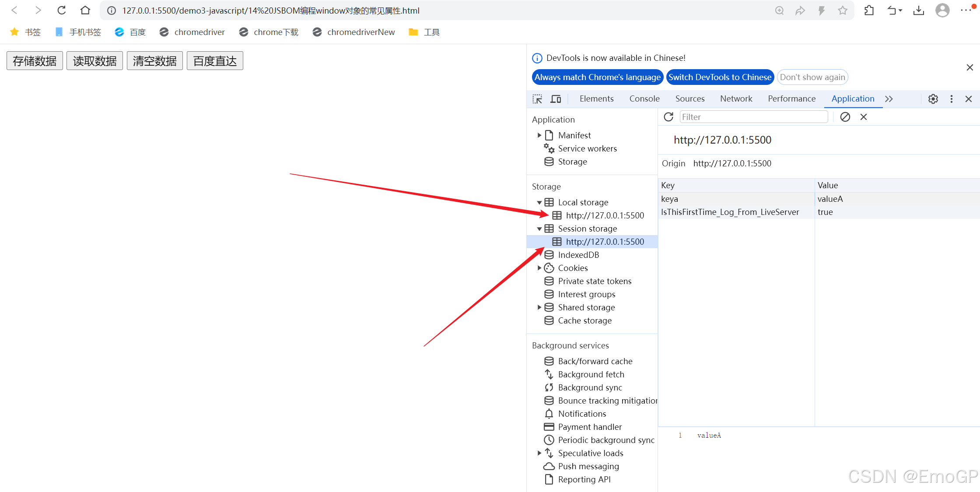Switch to the Console tab
The height and width of the screenshot is (492, 980).
(644, 99)
